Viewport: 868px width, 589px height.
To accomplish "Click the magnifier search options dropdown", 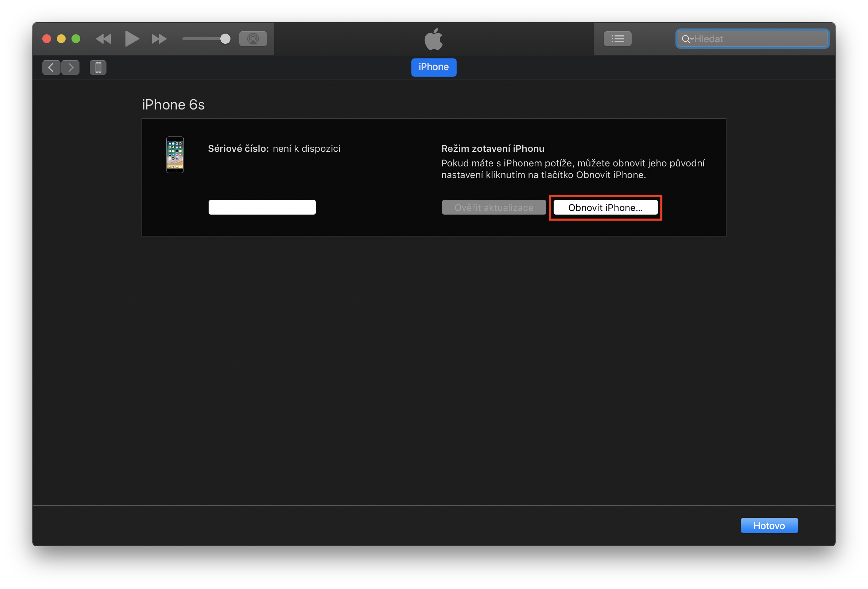I will tap(687, 39).
